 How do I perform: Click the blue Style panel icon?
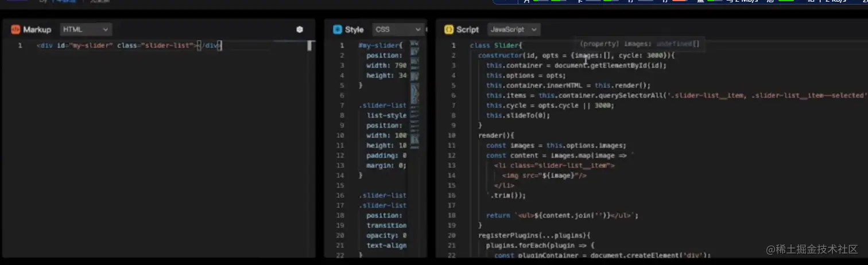point(338,29)
